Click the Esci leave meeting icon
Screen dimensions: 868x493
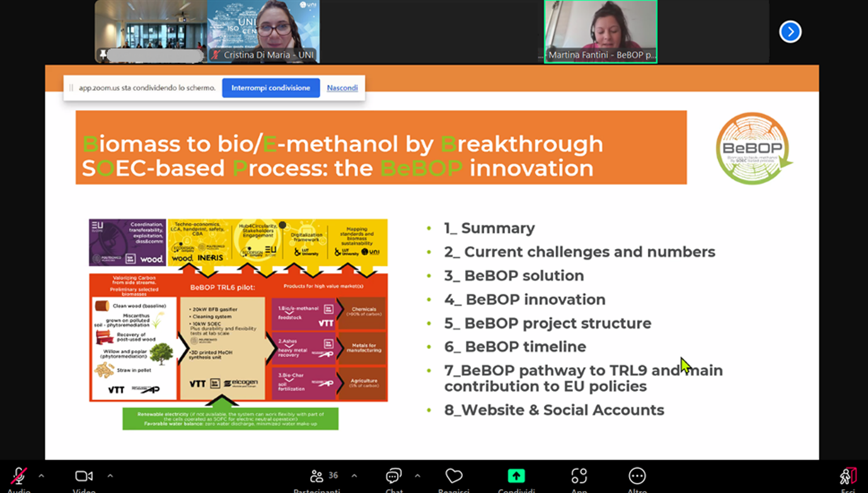pos(848,476)
